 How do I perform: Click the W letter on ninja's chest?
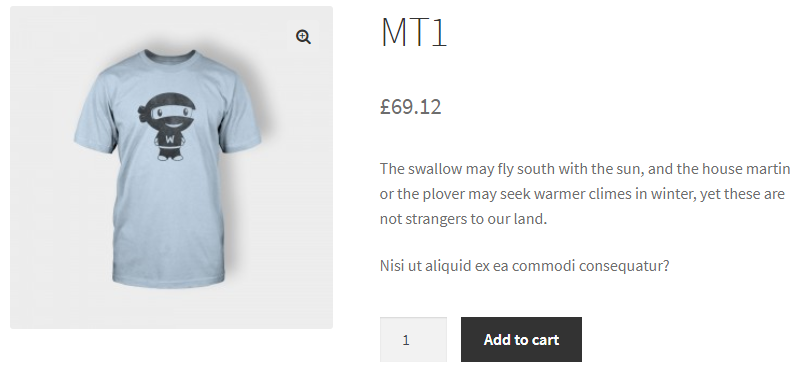pos(170,139)
